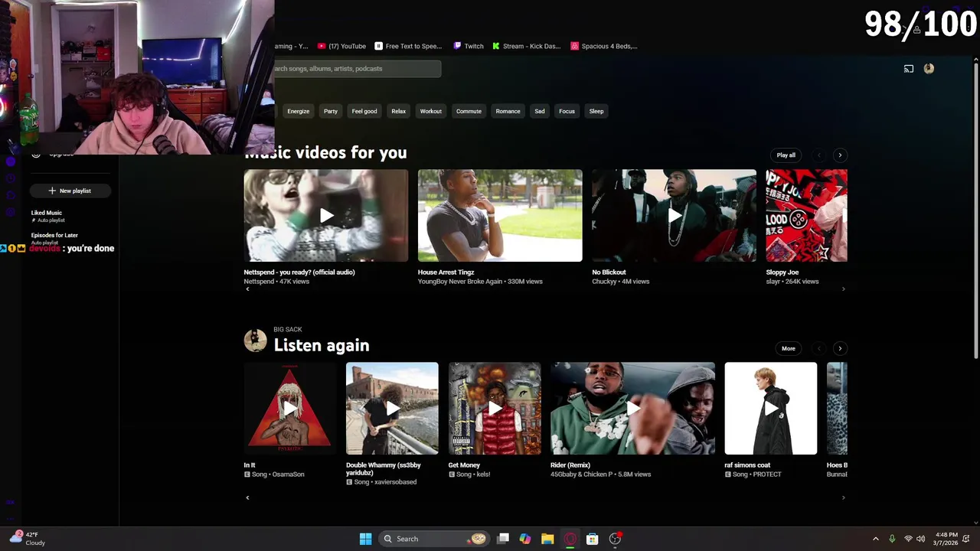Open notification bell in system tray
The height and width of the screenshot is (551, 980).
point(967,539)
